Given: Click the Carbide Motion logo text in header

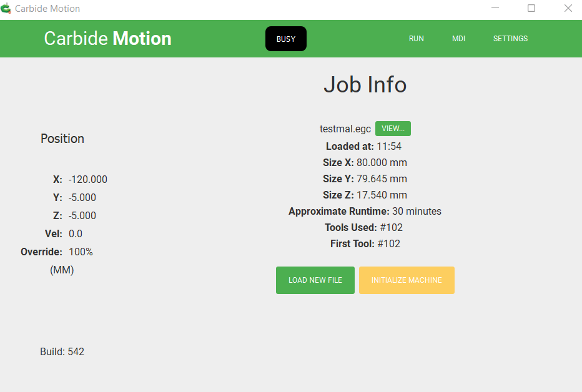Looking at the screenshot, I should point(107,39).
